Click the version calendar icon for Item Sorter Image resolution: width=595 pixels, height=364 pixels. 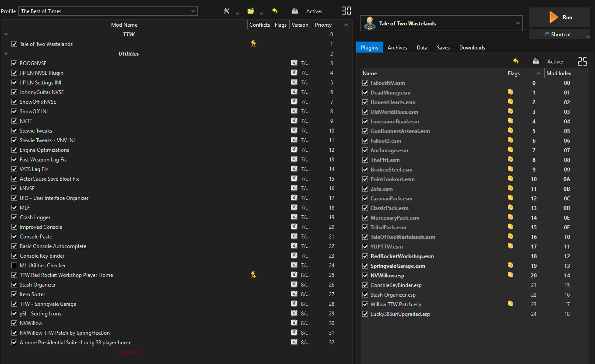pos(294,294)
